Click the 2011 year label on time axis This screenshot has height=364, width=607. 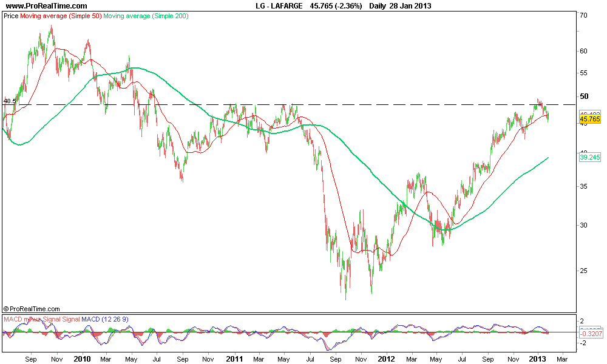[234, 359]
